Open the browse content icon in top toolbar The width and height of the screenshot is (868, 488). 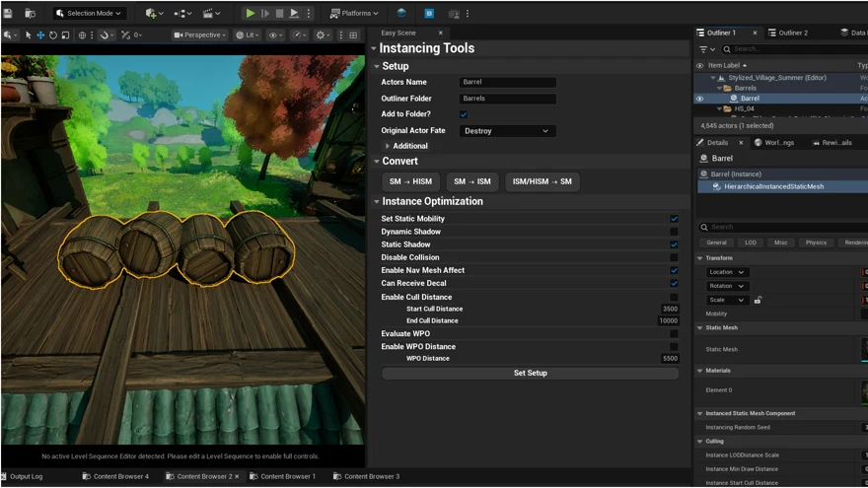pos(31,13)
